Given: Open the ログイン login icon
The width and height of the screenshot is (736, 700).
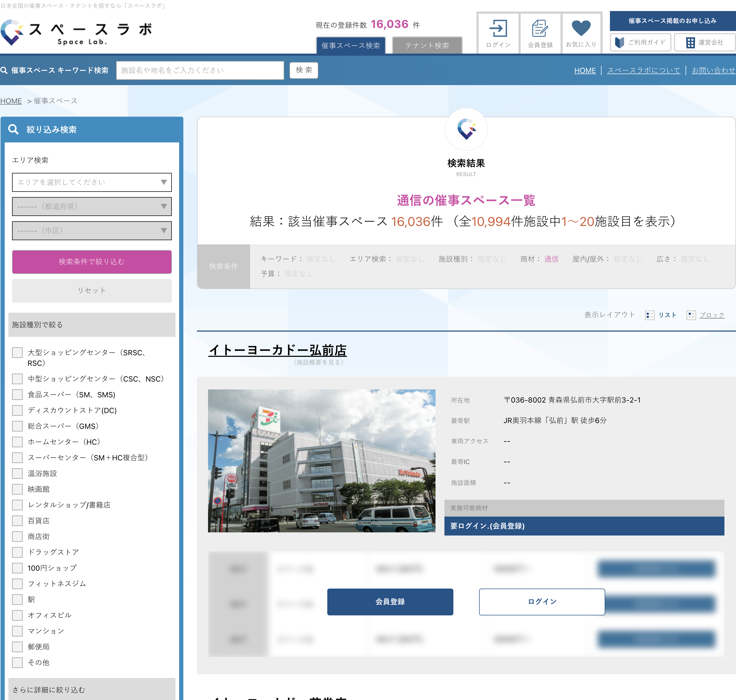Looking at the screenshot, I should coord(498,33).
